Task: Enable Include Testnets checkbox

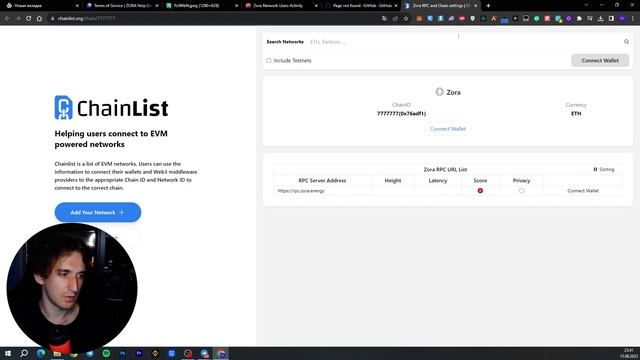Action: pos(269,60)
